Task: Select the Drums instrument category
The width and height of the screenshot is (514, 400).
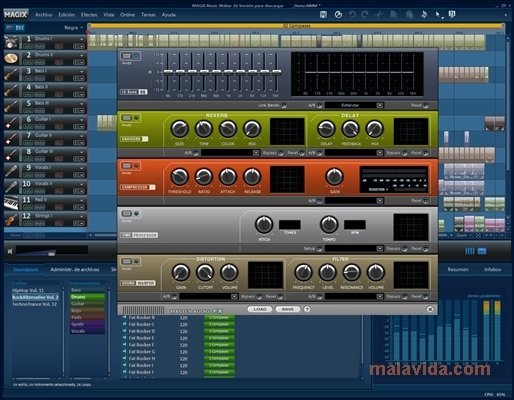Action: (87, 297)
